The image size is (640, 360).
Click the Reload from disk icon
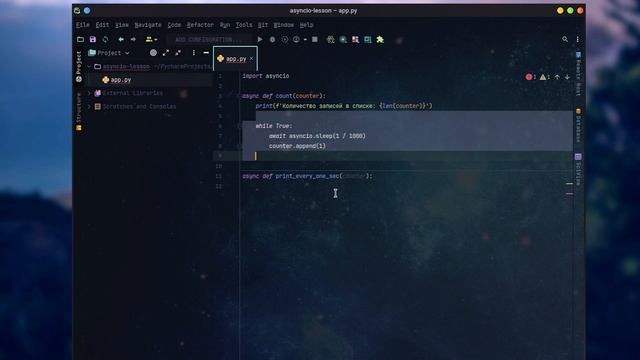(x=105, y=40)
